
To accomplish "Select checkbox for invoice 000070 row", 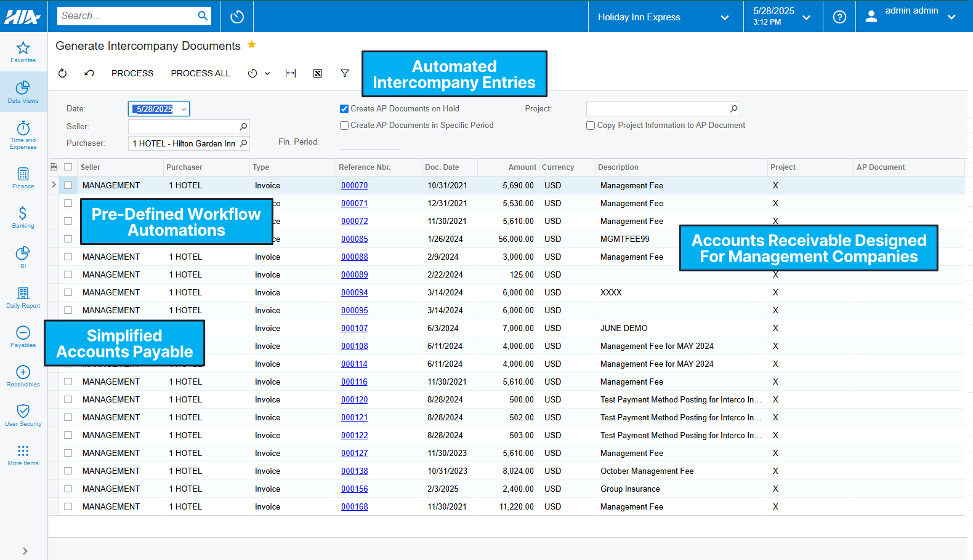I will [x=68, y=185].
